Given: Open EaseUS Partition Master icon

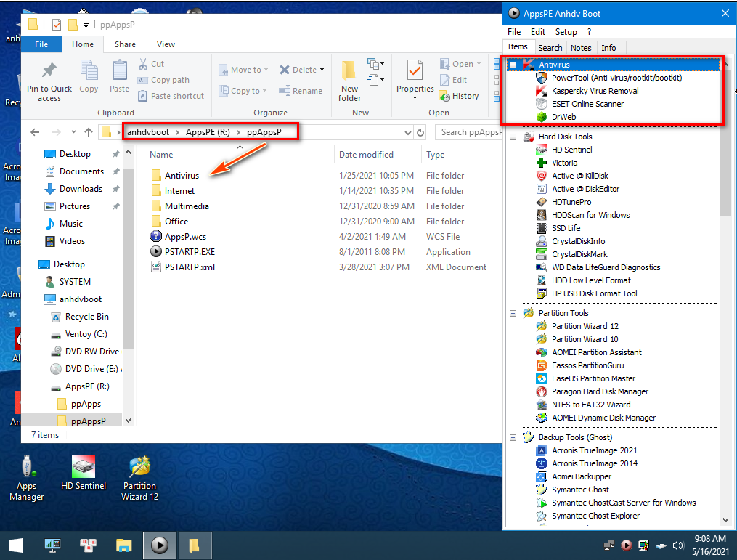Looking at the screenshot, I should (x=542, y=378).
